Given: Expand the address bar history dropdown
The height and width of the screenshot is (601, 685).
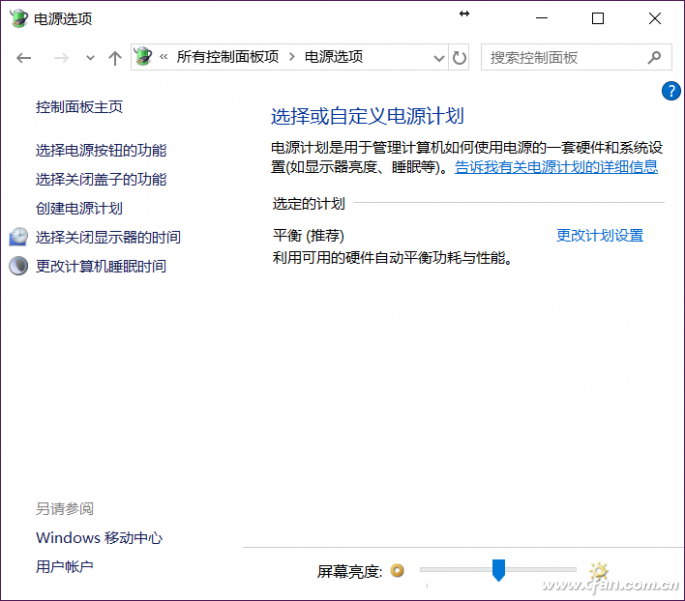Looking at the screenshot, I should (439, 58).
